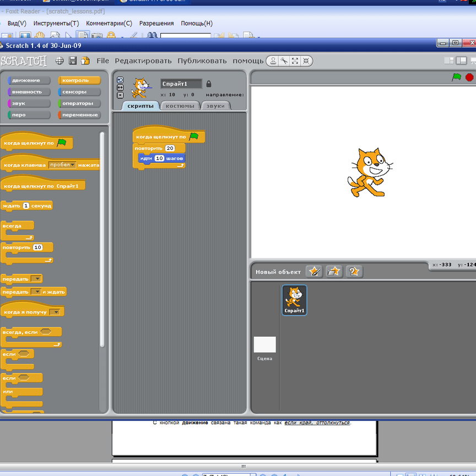Viewport: 476px width, 476px height.
Task: Set rotation style to left-right flip only
Action: point(120,88)
